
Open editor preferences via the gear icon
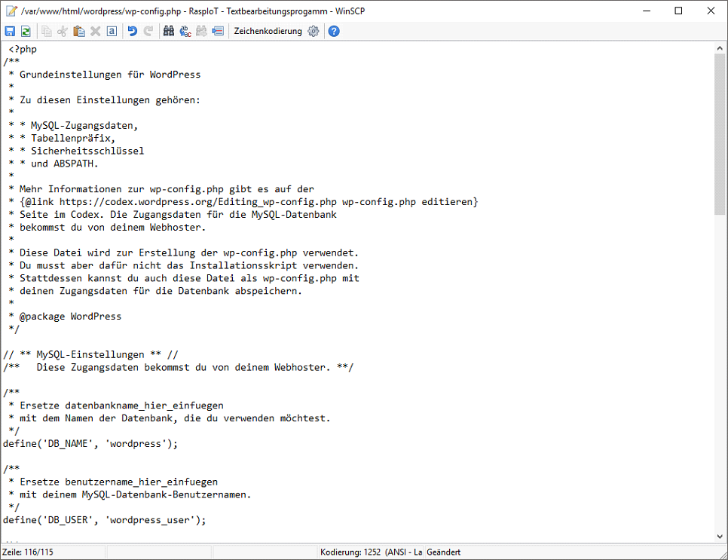314,31
